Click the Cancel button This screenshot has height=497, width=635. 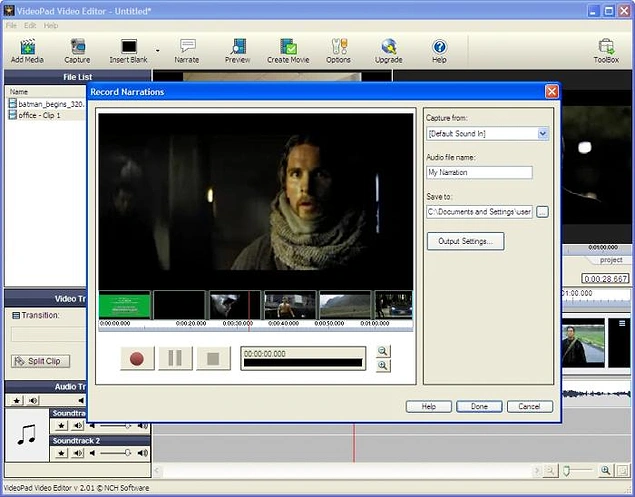click(530, 407)
